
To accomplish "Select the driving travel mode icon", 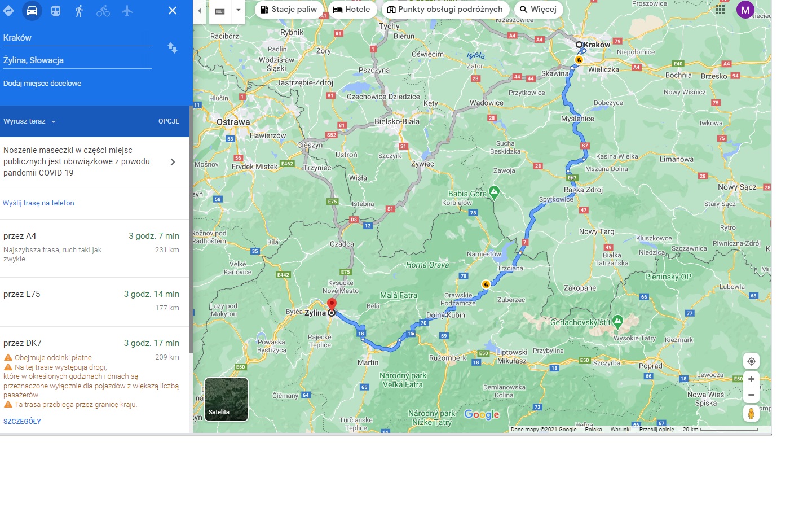I will coord(32,11).
